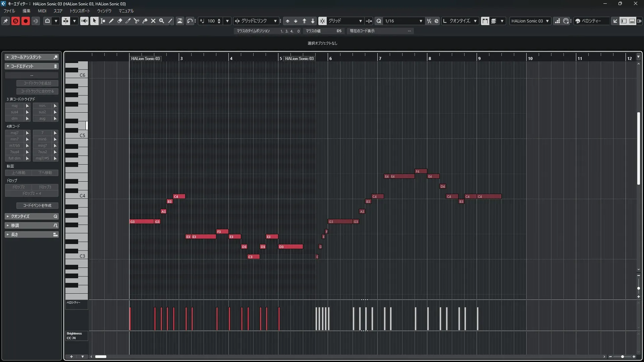Click the maj triad chord button
Image resolution: width=644 pixels, height=362 pixels.
14,106
